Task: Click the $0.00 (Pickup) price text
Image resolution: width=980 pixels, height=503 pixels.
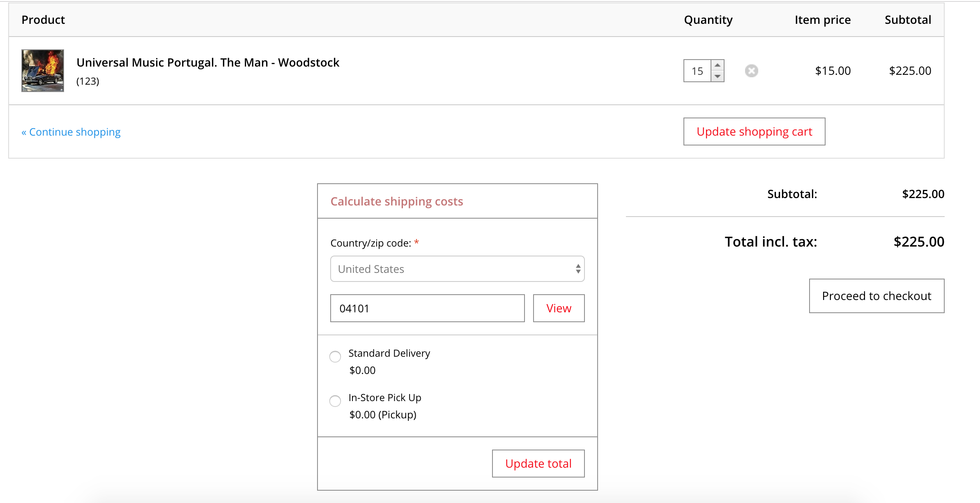Action: [x=383, y=415]
